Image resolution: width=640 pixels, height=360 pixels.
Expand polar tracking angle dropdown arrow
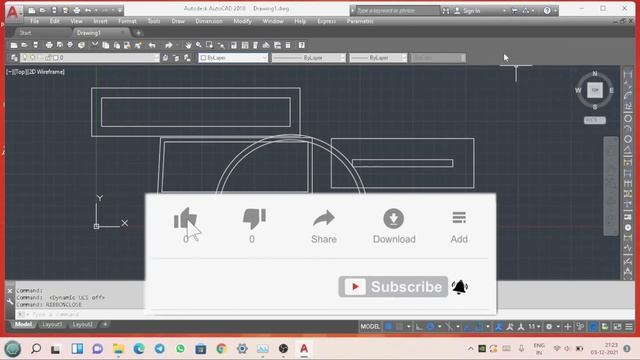(440, 327)
